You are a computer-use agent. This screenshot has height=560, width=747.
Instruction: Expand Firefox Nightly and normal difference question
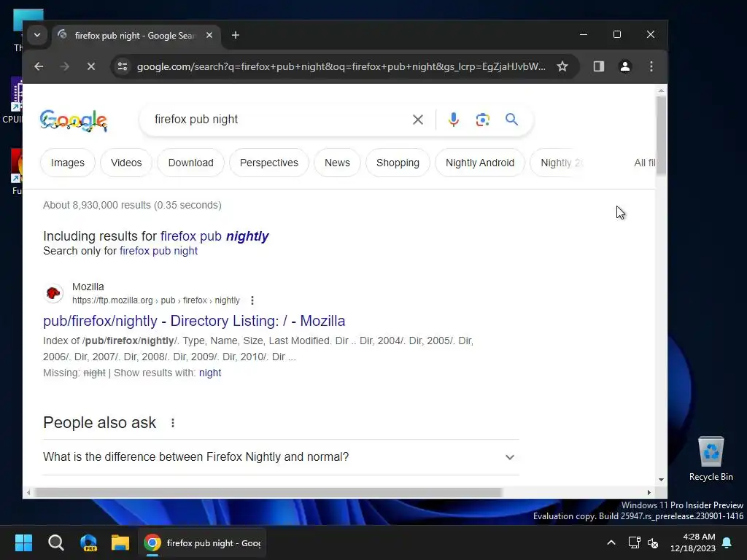tap(281, 457)
